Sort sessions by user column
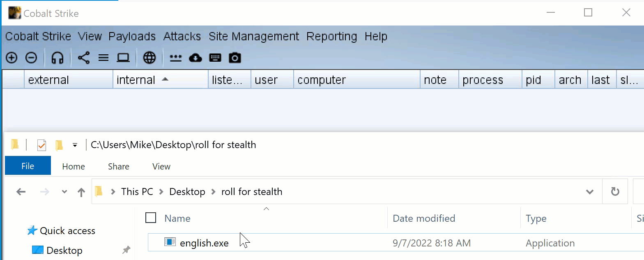 coord(272,80)
